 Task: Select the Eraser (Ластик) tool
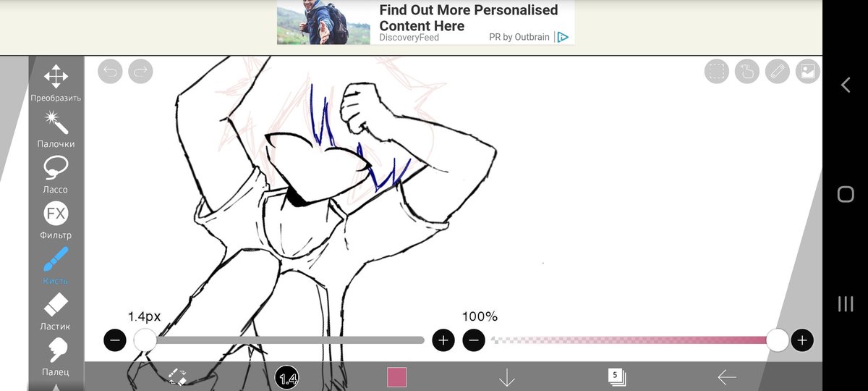click(x=56, y=311)
